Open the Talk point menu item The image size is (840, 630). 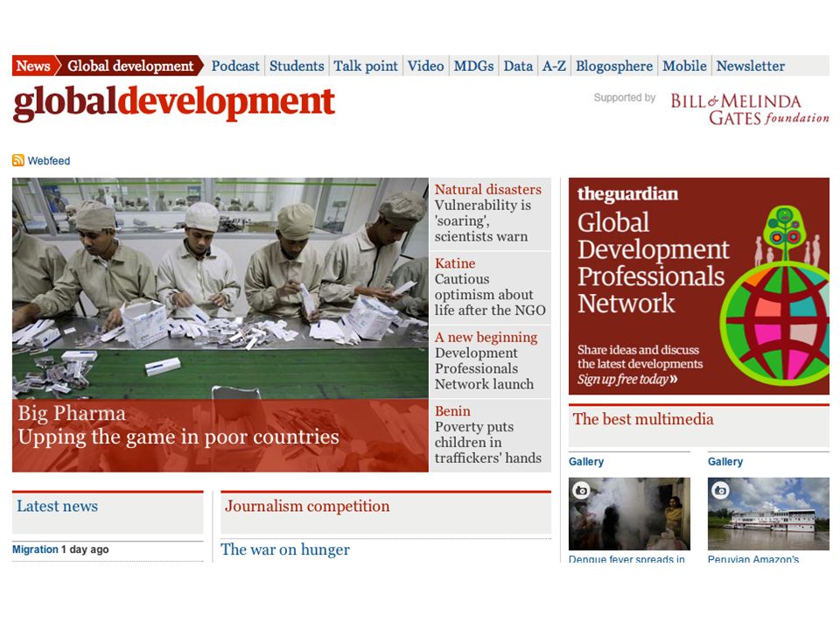pos(366,66)
